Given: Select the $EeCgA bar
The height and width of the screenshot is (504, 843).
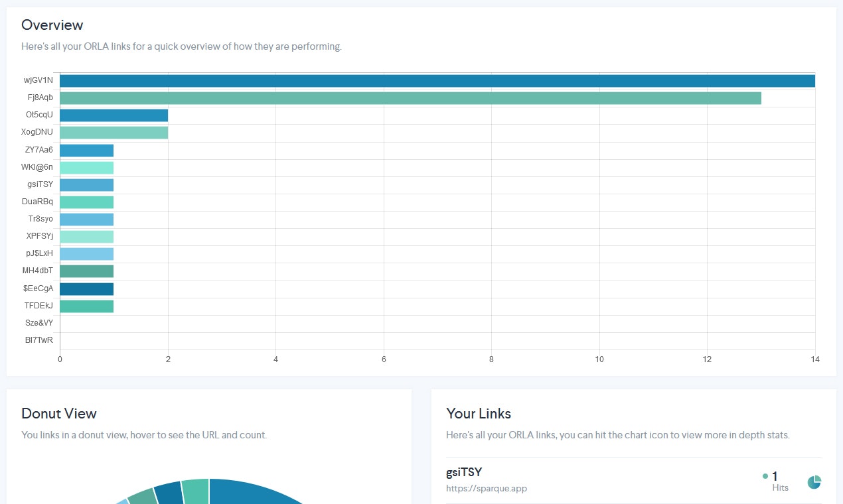Looking at the screenshot, I should pos(87,289).
